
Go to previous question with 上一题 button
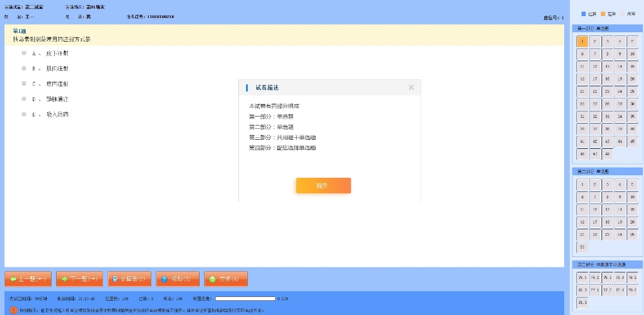coord(28,279)
